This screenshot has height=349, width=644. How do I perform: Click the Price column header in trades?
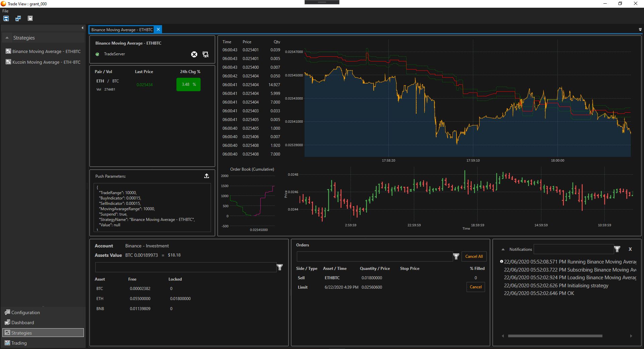247,42
